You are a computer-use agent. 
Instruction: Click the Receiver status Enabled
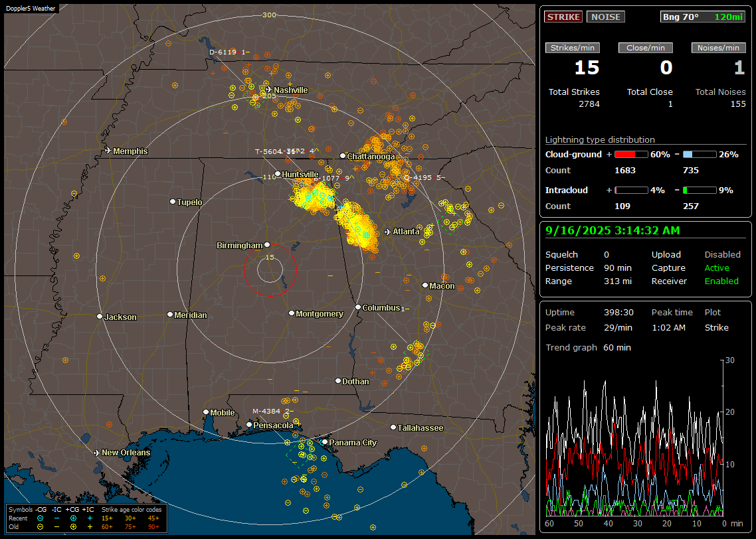(x=721, y=281)
